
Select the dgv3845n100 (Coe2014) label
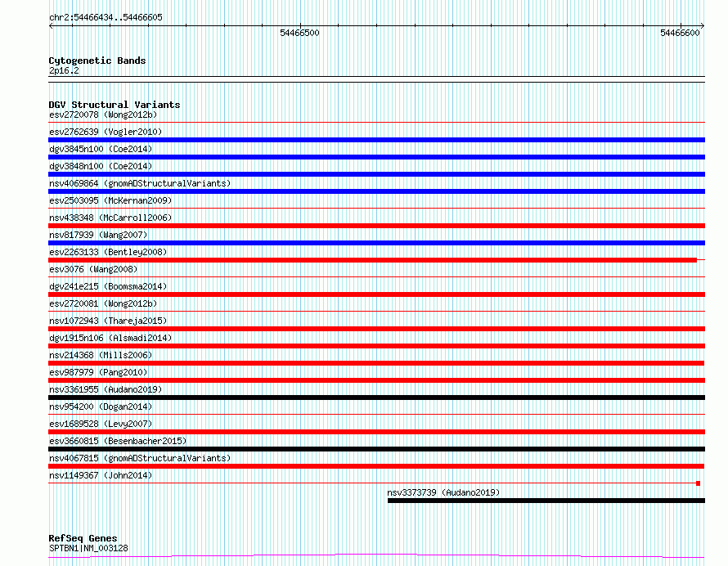(x=101, y=149)
